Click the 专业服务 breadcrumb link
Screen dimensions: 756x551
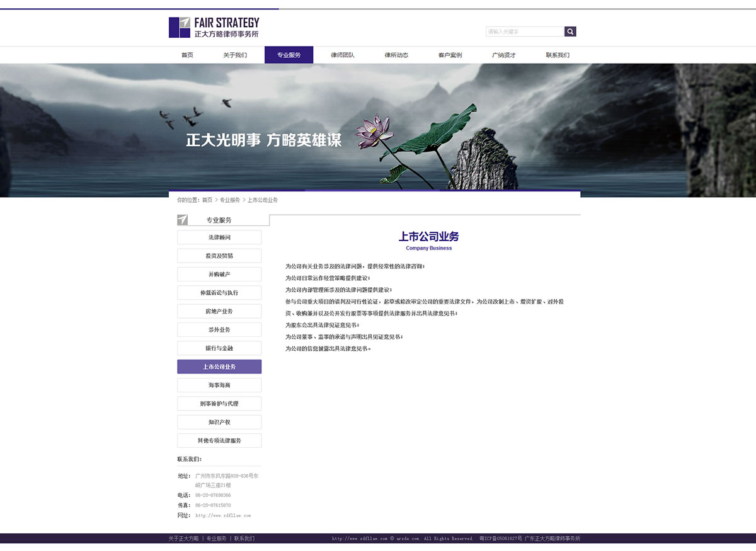click(230, 200)
